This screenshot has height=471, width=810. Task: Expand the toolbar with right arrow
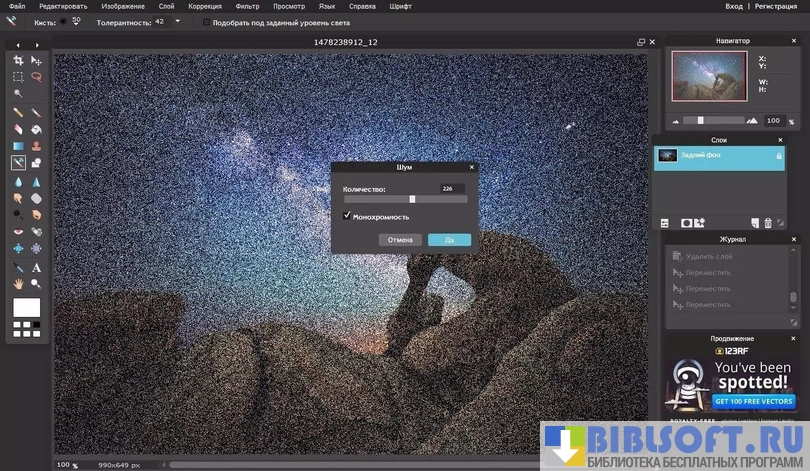(37, 45)
